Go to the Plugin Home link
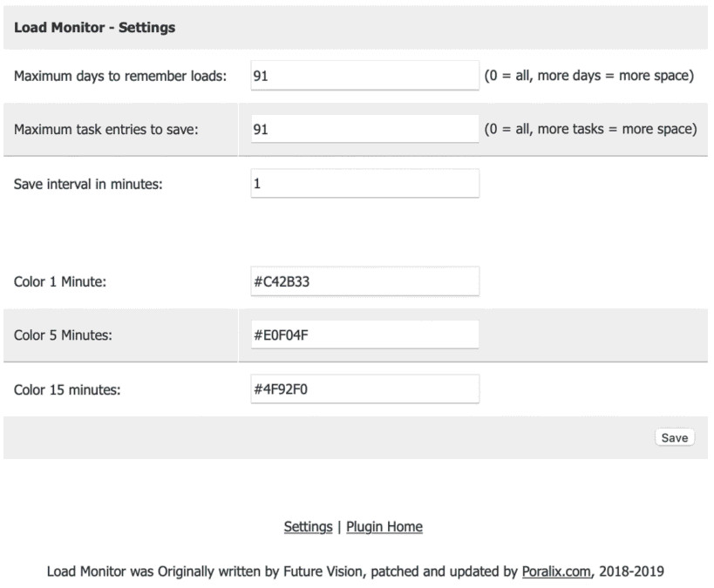The width and height of the screenshot is (714, 588). click(x=384, y=527)
